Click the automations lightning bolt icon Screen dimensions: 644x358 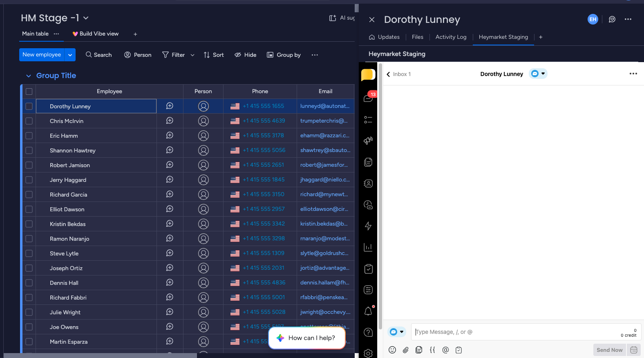coord(368,226)
